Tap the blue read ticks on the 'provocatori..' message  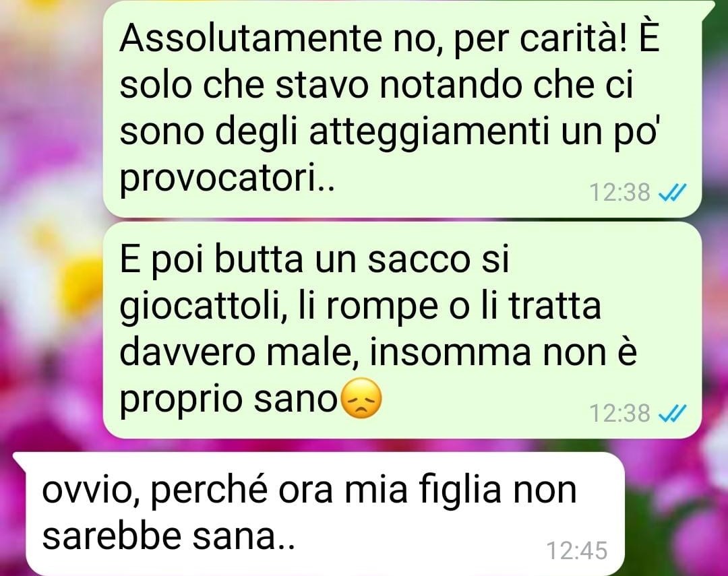click(673, 192)
